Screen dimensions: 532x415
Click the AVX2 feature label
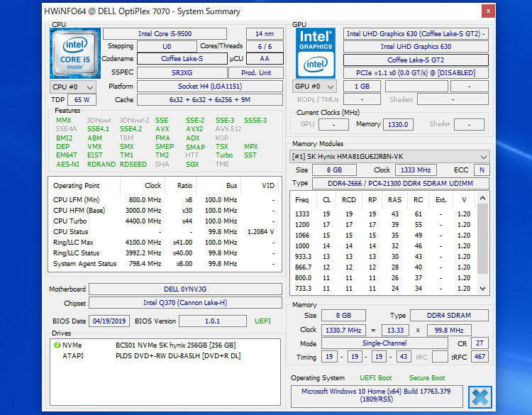[x=194, y=129]
